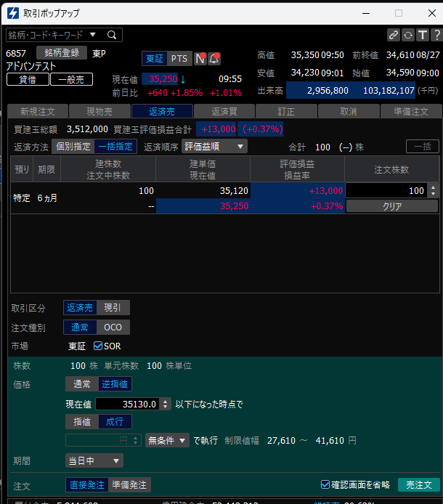443x504 pixels.
Task: Open 期間 当日中 dropdown
Action: 94,460
